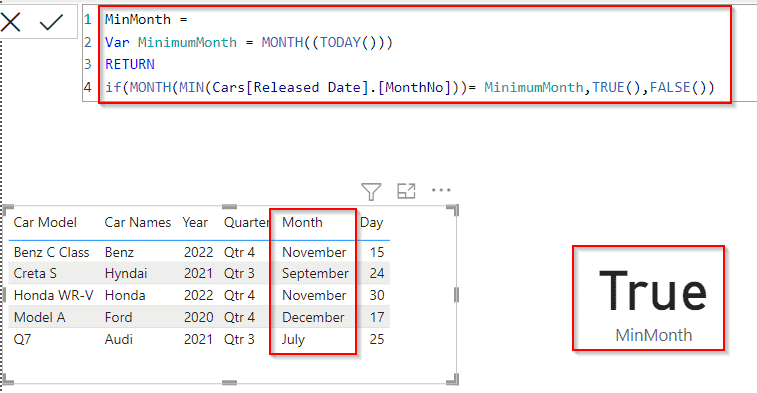This screenshot has width=757, height=393.
Task: Select the Benz C Class cell
Action: pyautogui.click(x=51, y=252)
